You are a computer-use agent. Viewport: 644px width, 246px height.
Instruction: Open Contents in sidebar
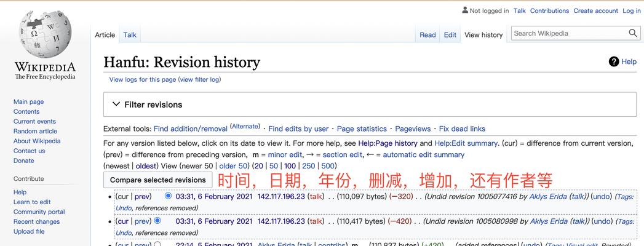point(26,111)
